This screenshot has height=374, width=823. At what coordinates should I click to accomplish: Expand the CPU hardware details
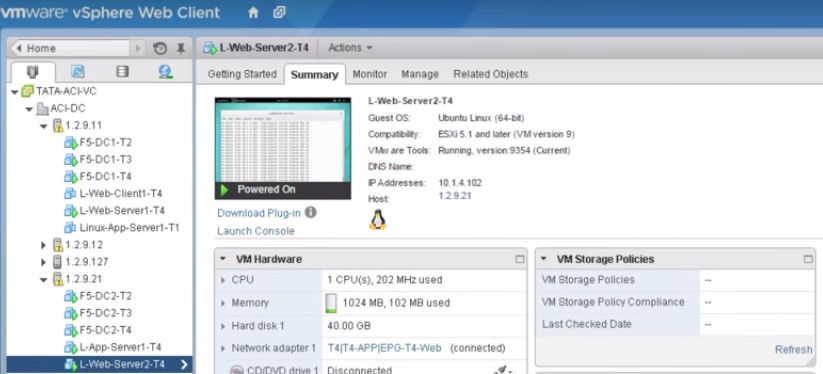[223, 280]
